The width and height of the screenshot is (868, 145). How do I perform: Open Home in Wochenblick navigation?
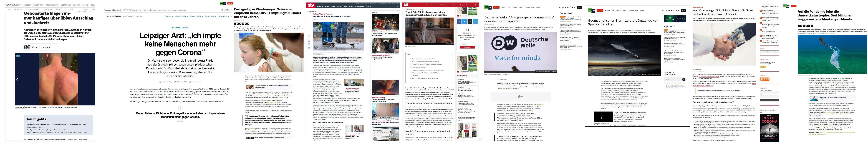click(427, 5)
